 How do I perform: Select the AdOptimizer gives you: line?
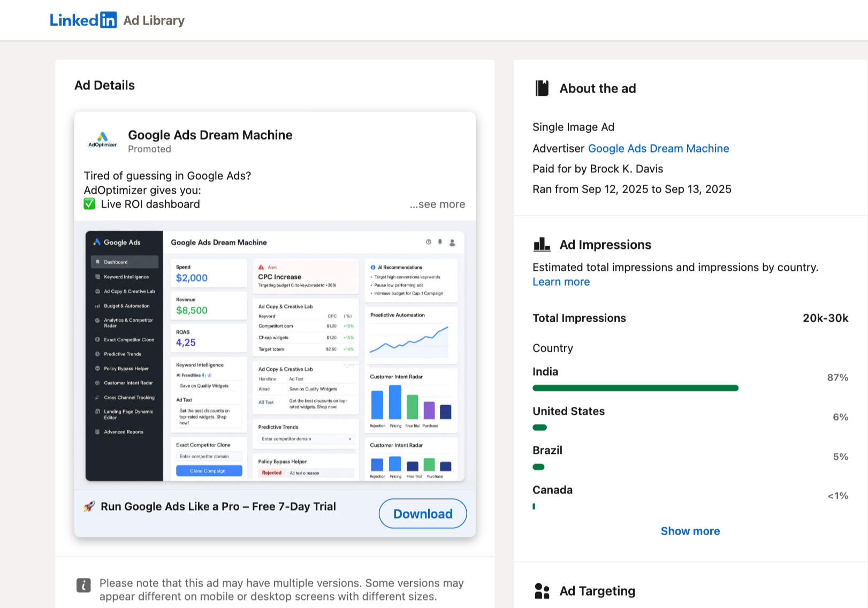[x=142, y=190]
